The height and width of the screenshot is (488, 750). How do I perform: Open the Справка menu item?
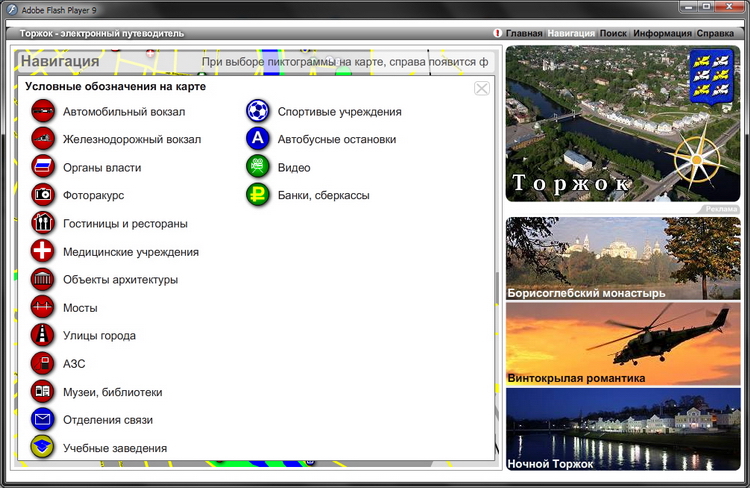(x=715, y=33)
